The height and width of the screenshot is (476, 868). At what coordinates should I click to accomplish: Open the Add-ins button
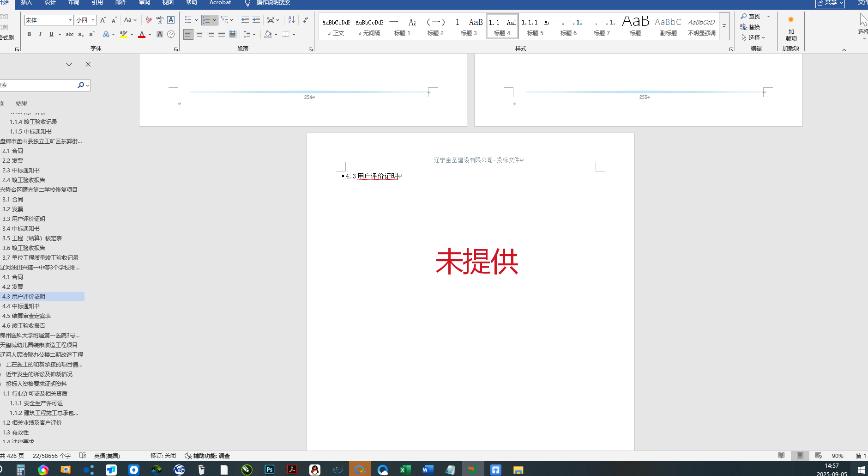[x=791, y=29]
